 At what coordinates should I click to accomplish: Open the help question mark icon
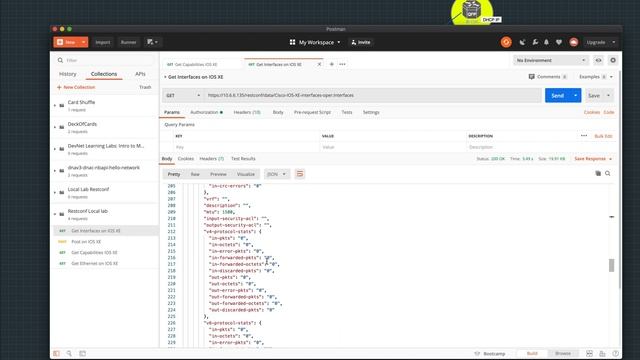pyautogui.click(x=615, y=353)
